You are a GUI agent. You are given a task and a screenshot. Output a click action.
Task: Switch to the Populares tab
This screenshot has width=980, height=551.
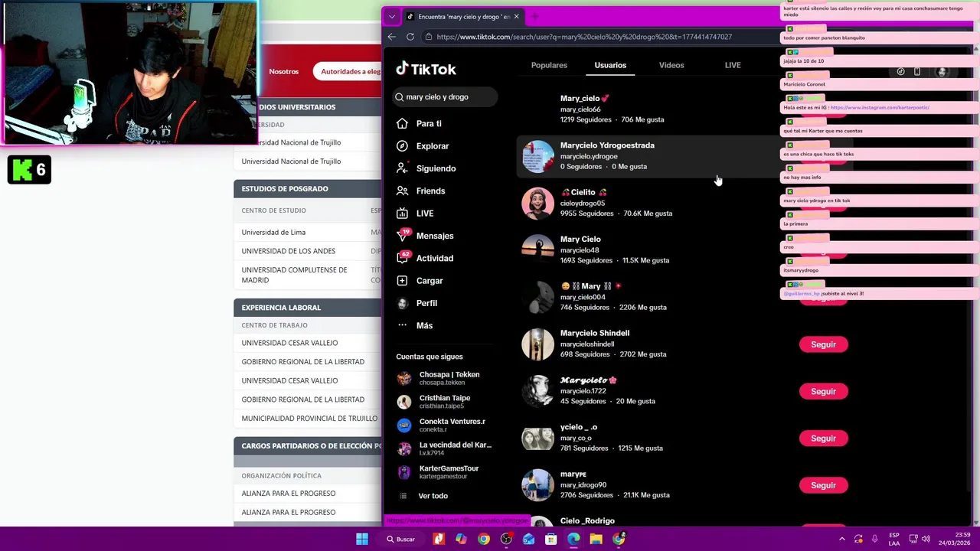549,65
